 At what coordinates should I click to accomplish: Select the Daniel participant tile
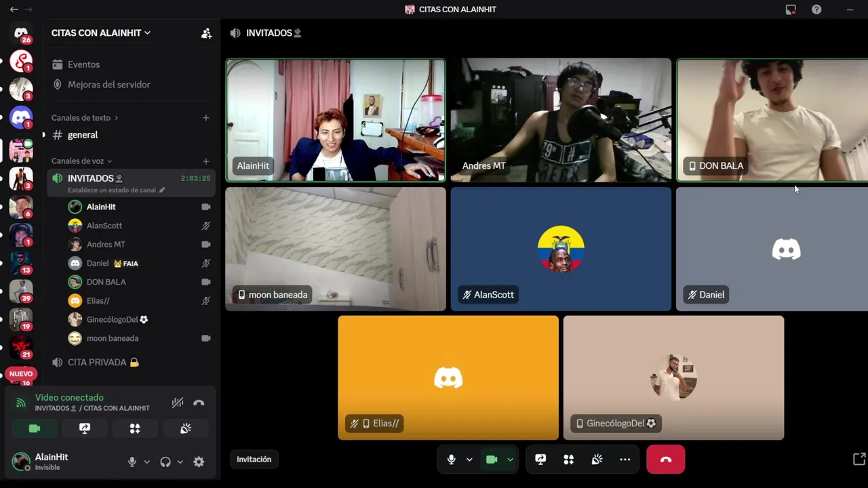[772, 249]
